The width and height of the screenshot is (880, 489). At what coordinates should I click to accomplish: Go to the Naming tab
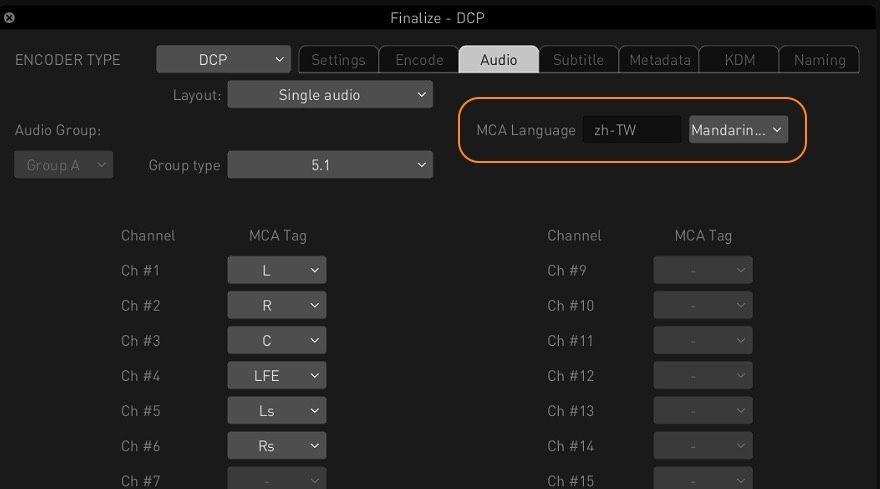pyautogui.click(x=819, y=60)
